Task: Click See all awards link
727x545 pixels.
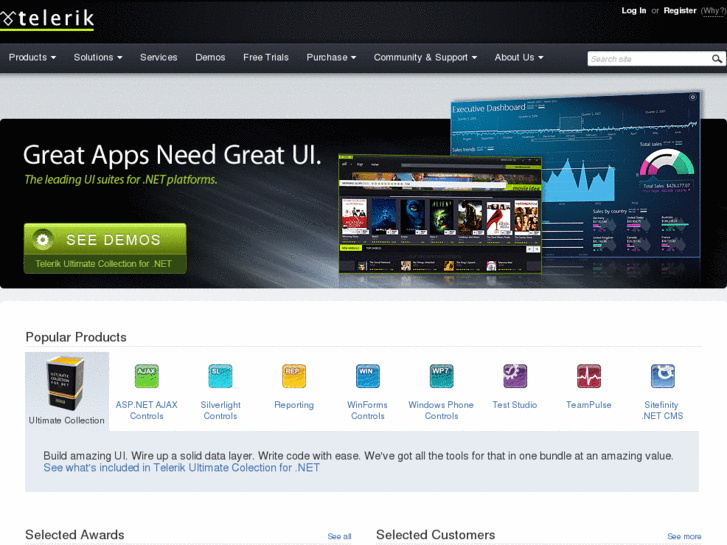Action: 339,536
